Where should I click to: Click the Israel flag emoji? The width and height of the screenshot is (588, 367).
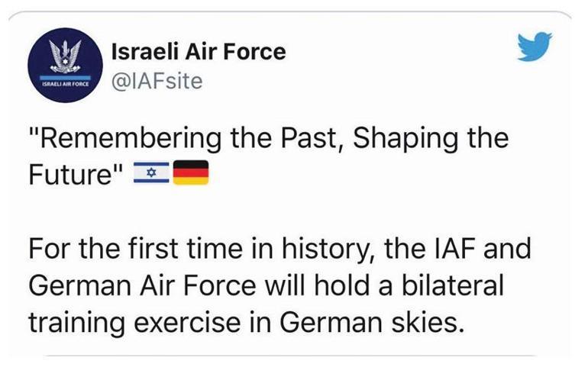[151, 175]
